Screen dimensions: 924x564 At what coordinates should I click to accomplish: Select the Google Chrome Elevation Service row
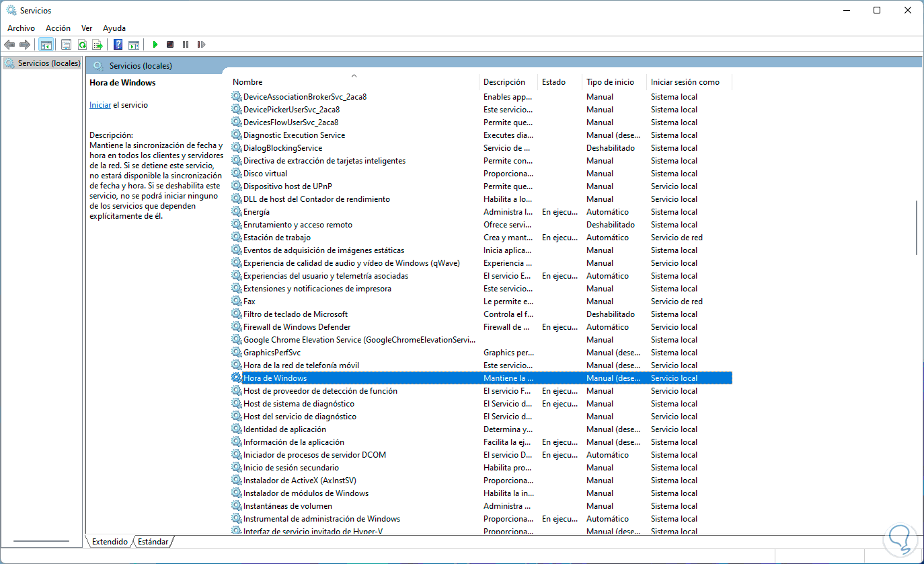481,340
